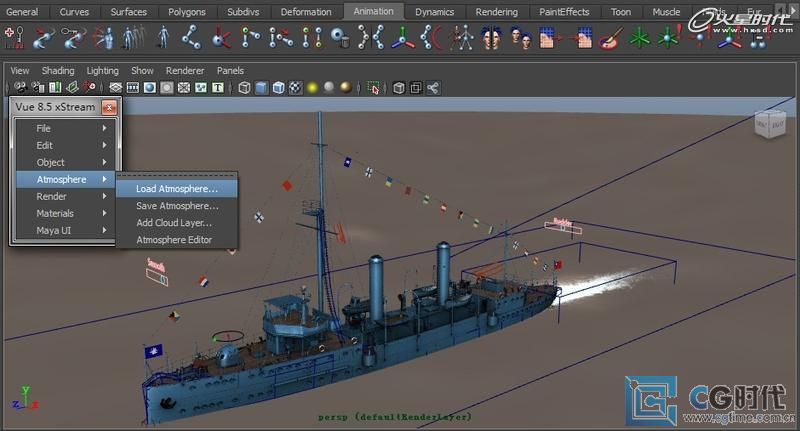
Task: Switch to the Curves shelf tab
Action: coord(74,12)
